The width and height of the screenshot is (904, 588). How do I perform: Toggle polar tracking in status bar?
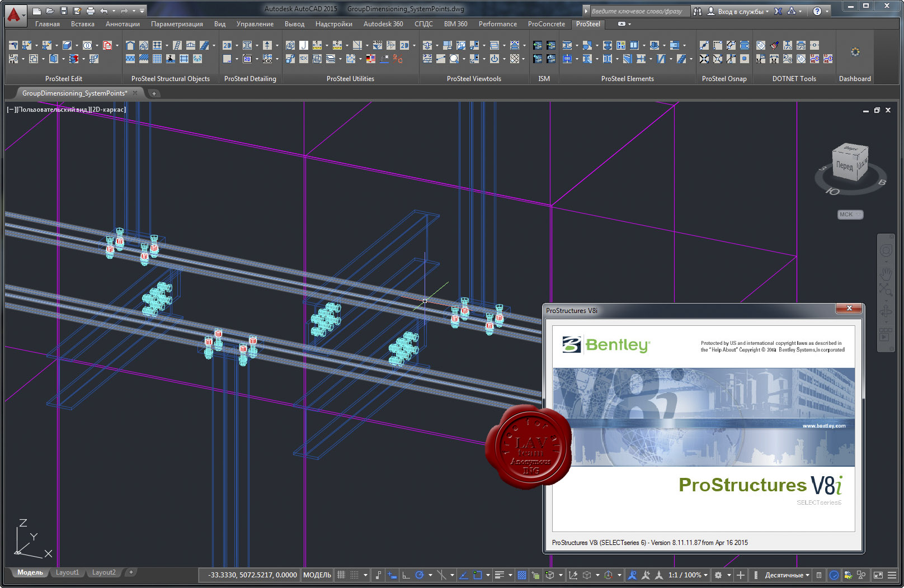pyautogui.click(x=419, y=575)
